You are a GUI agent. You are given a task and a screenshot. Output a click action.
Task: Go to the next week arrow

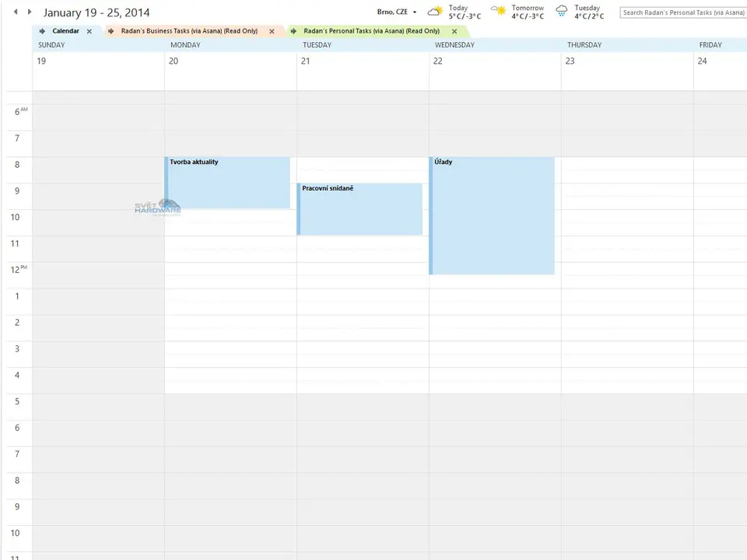click(x=30, y=12)
